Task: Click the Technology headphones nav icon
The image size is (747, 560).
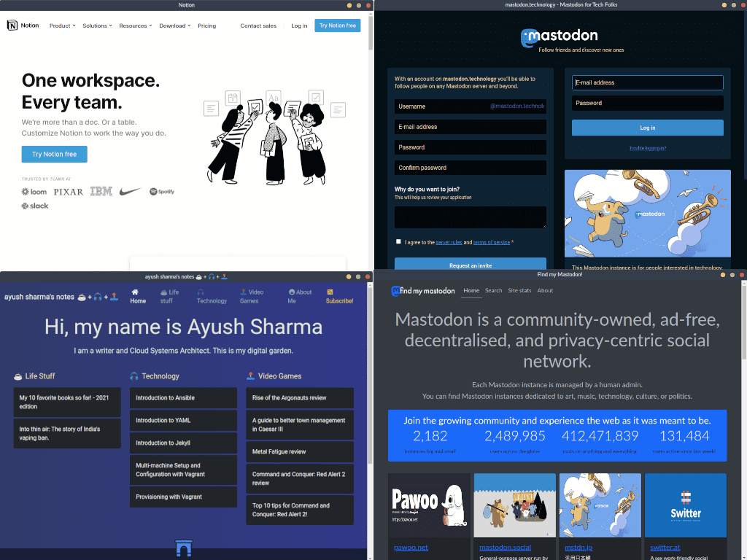Action: click(x=201, y=292)
